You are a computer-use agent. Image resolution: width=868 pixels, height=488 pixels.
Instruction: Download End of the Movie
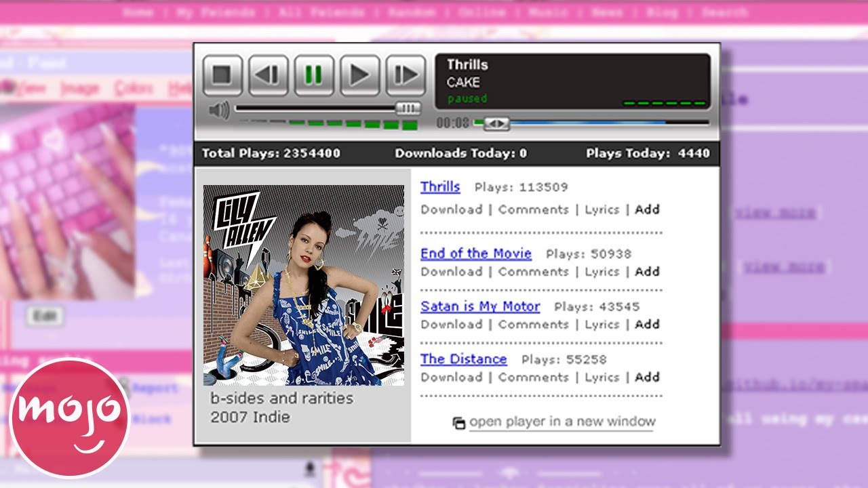pyautogui.click(x=452, y=272)
